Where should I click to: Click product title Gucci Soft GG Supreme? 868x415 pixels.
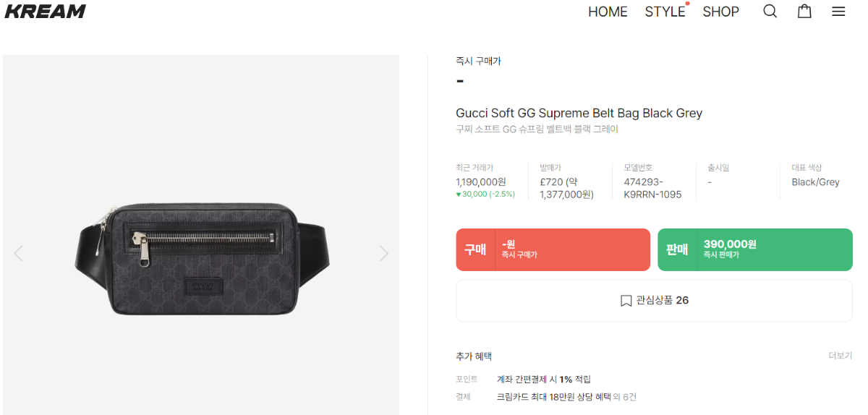[x=579, y=114]
